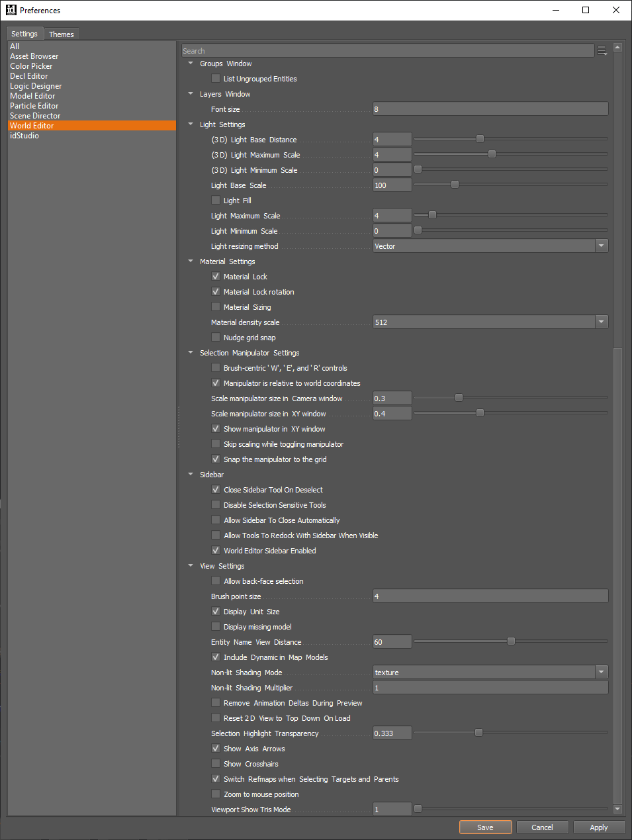Uncheck the Material Lock option

pyautogui.click(x=216, y=276)
